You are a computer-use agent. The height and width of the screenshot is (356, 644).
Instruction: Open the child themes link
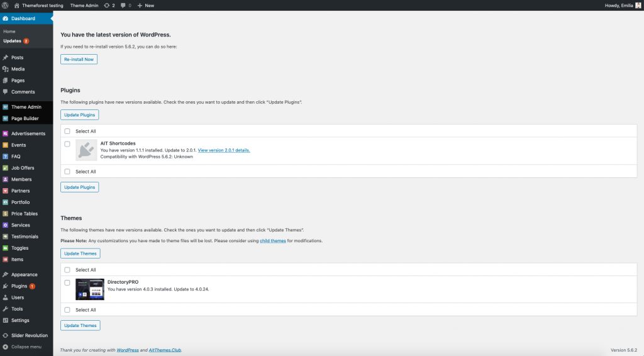point(273,241)
